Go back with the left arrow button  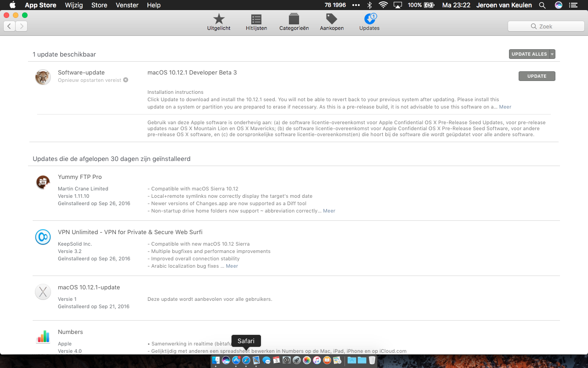[9, 26]
